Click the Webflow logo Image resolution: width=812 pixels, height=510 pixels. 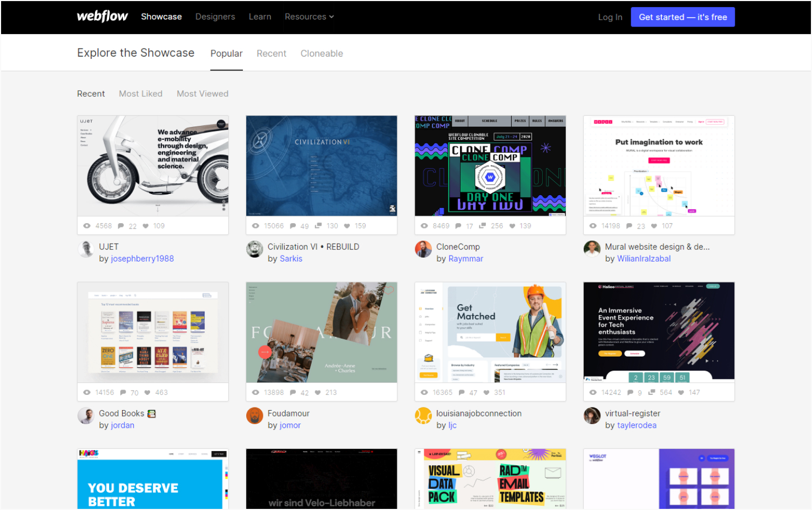tap(102, 16)
